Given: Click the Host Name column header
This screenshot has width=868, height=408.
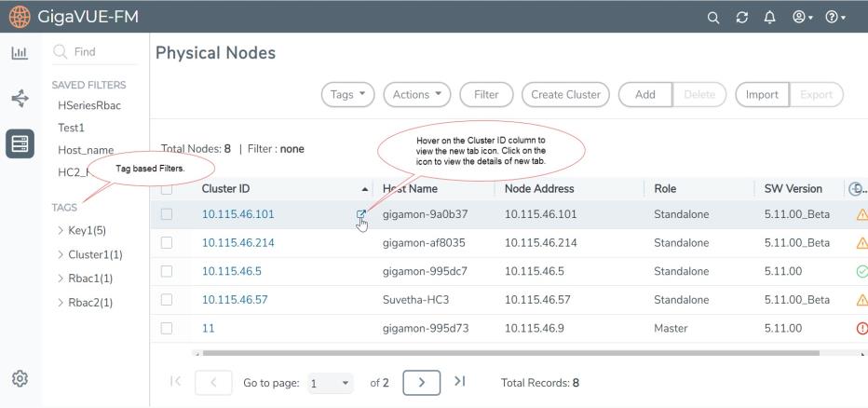Looking at the screenshot, I should coord(410,189).
